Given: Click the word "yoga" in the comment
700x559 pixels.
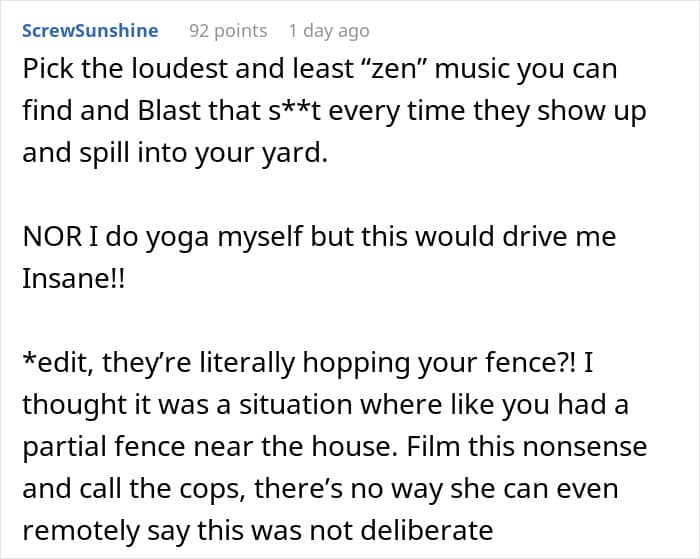Looking at the screenshot, I should click(178, 237).
